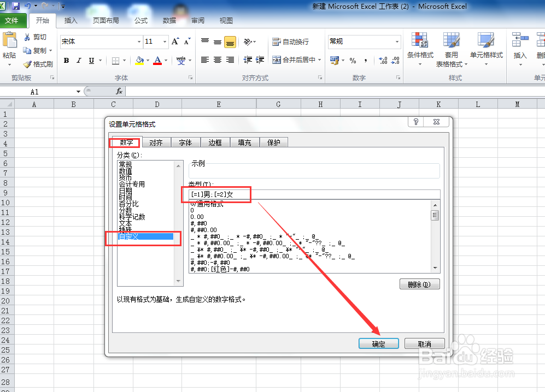Align text to middle of cell
This screenshot has height=392, width=545.
click(x=218, y=41)
